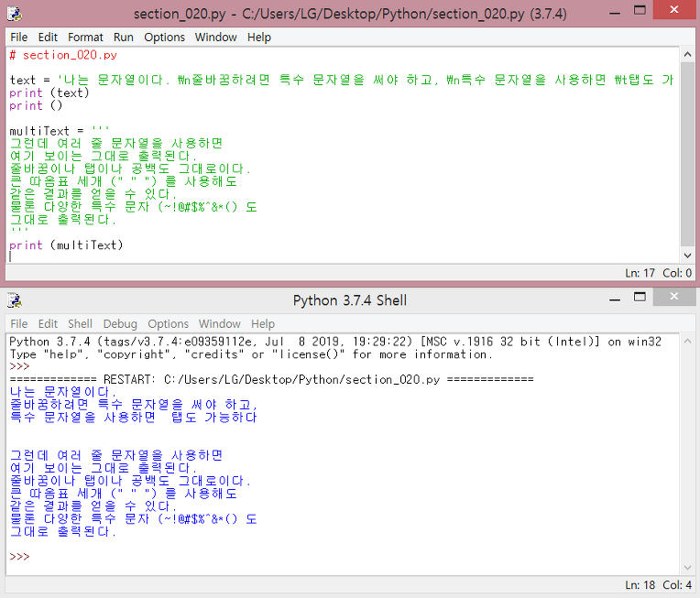
Task: Click the IDLE icon in the editor title bar
Action: 15,14
